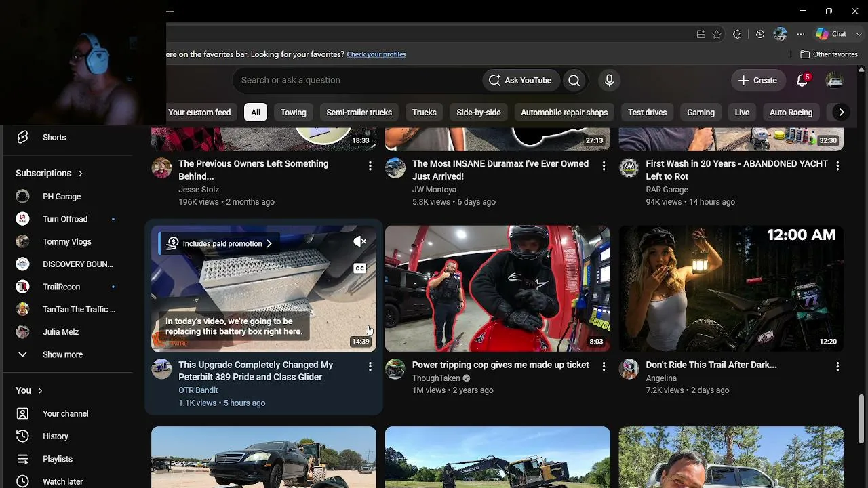
Task: Expand the Includes paid promotion notice
Action: pyautogui.click(x=218, y=243)
